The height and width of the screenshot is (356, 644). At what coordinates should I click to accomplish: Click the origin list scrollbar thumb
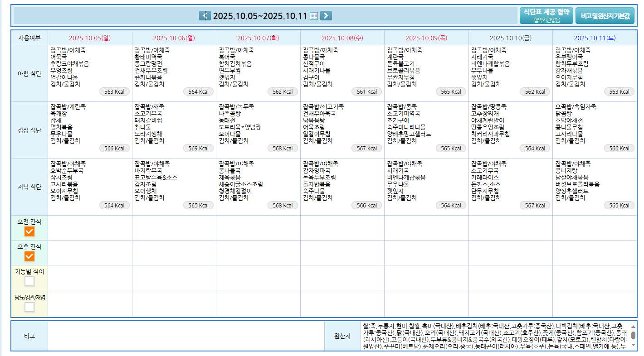pos(633,335)
